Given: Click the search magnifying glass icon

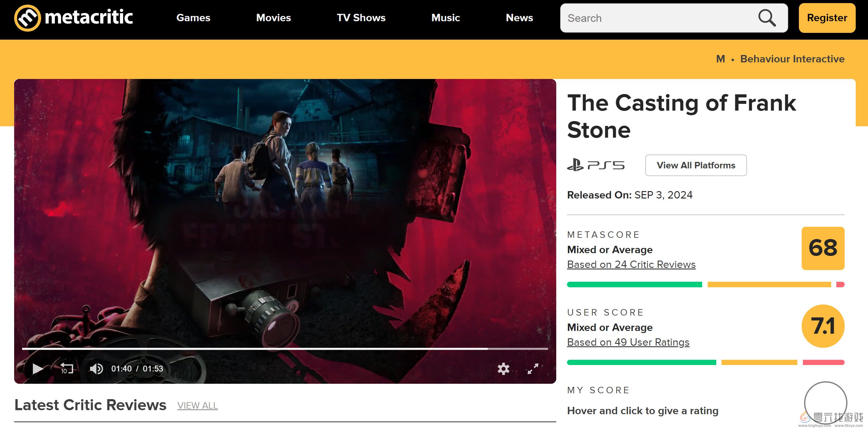Looking at the screenshot, I should (767, 18).
